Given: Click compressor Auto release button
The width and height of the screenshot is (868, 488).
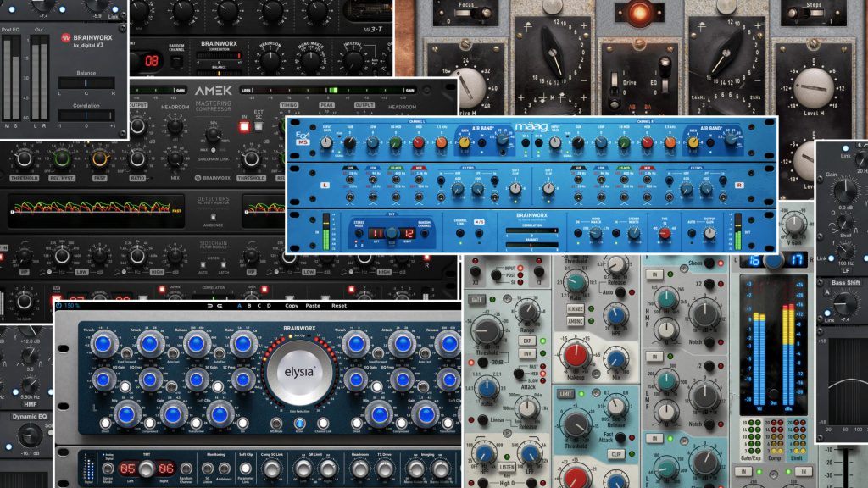Looking at the screenshot, I should point(621,291).
